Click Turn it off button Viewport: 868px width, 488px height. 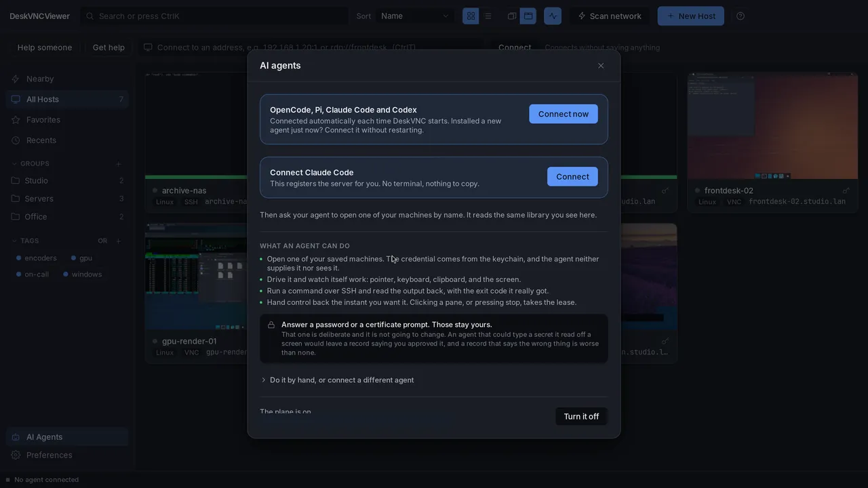[581, 416]
